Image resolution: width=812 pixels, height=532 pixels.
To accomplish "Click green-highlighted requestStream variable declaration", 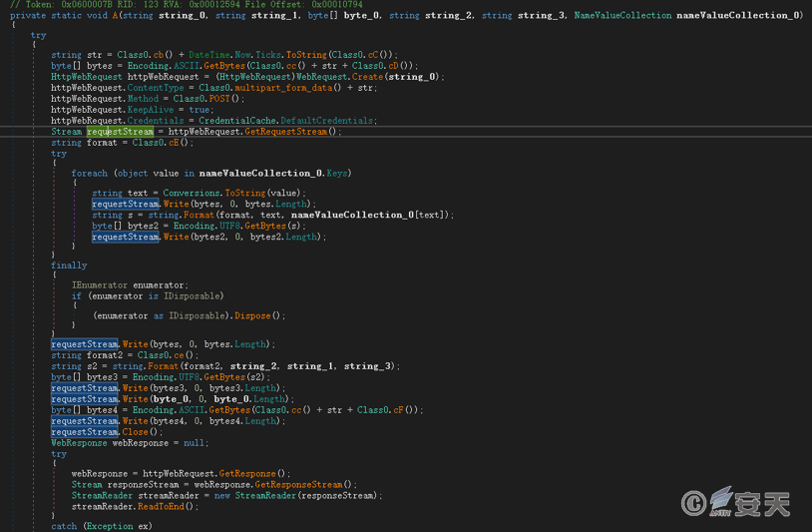I will pyautogui.click(x=120, y=132).
